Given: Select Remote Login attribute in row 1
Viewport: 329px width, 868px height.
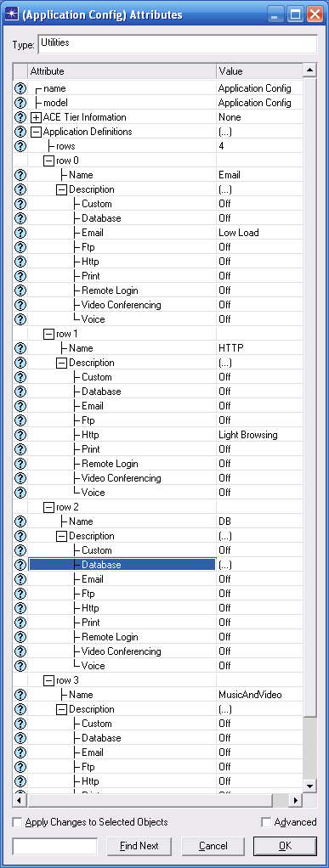Looking at the screenshot, I should click(110, 464).
